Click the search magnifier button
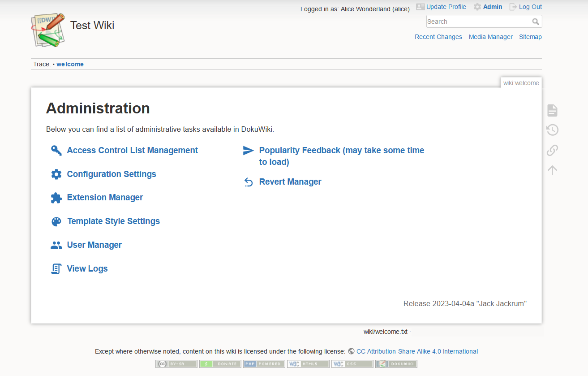 tap(536, 22)
